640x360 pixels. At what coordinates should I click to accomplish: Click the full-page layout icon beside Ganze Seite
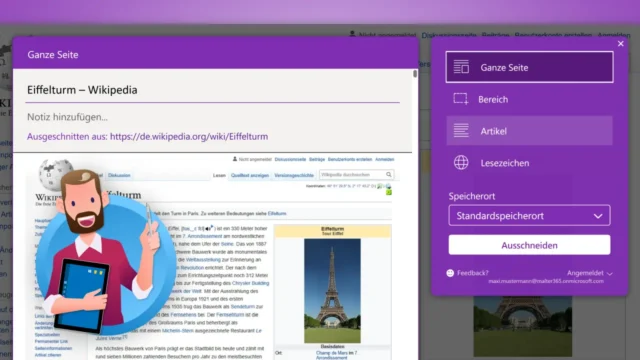[461, 67]
